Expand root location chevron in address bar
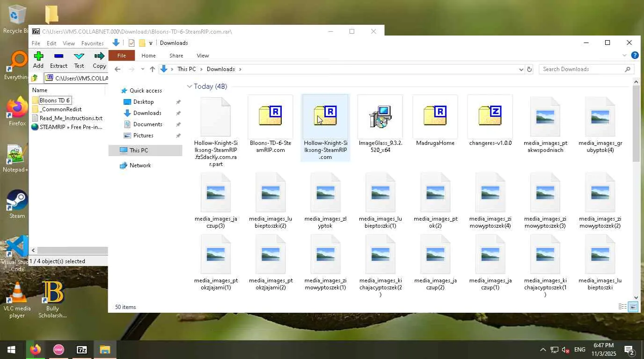644x359 pixels. [x=172, y=69]
